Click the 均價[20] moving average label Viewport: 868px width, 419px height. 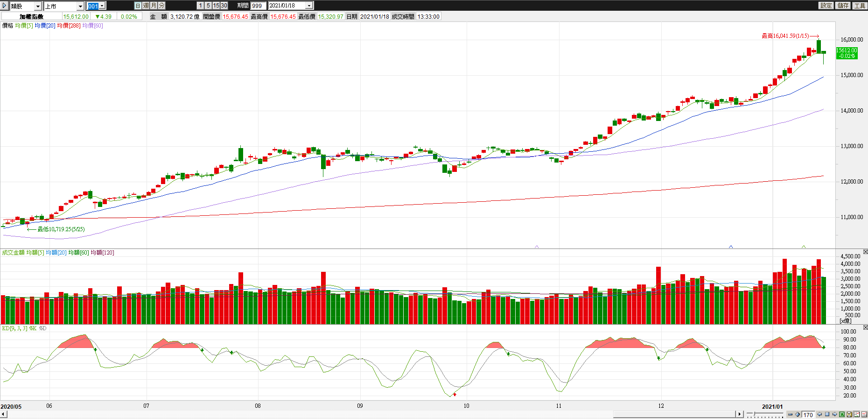45,26
